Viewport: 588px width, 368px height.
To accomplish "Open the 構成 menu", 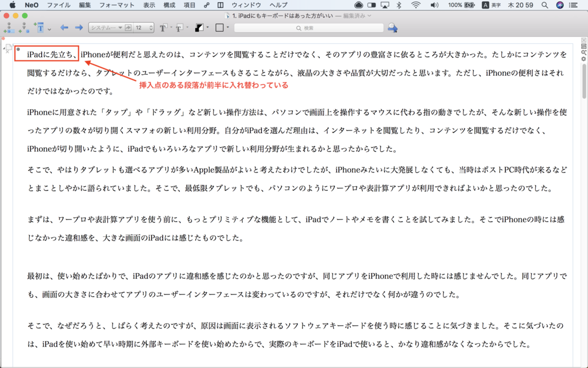I will tap(169, 5).
